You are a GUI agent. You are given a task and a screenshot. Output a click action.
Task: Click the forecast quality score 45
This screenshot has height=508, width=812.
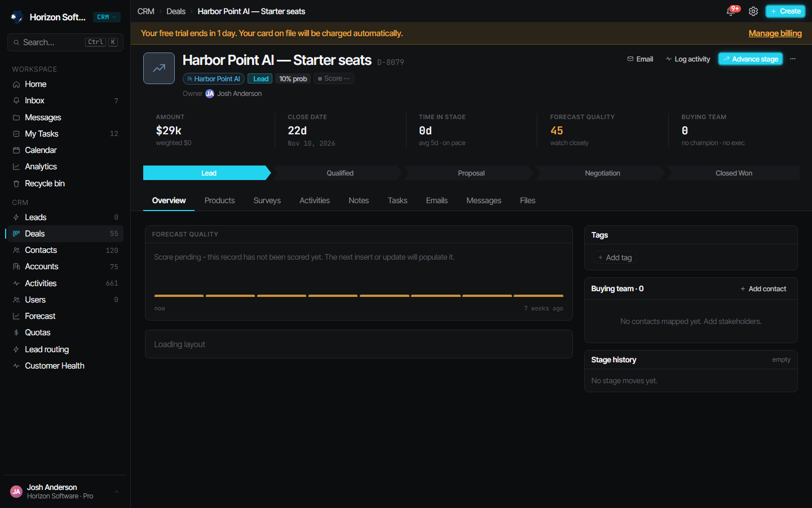click(557, 130)
